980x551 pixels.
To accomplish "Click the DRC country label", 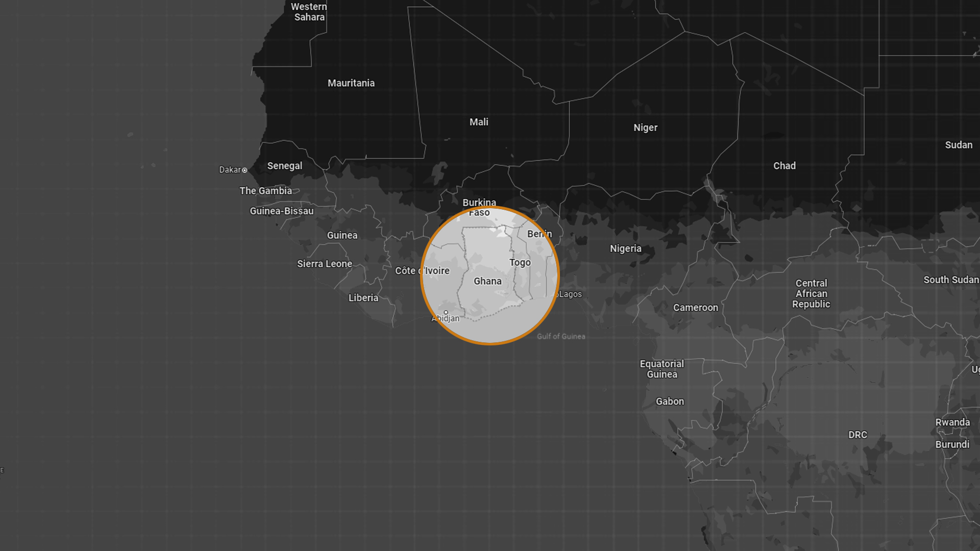I will pyautogui.click(x=857, y=435).
